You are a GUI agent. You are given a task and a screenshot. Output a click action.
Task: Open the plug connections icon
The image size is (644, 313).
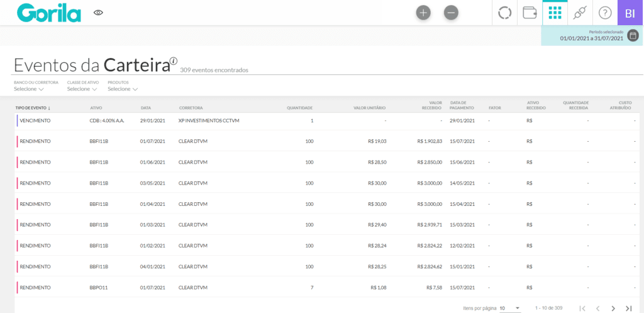pos(580,13)
